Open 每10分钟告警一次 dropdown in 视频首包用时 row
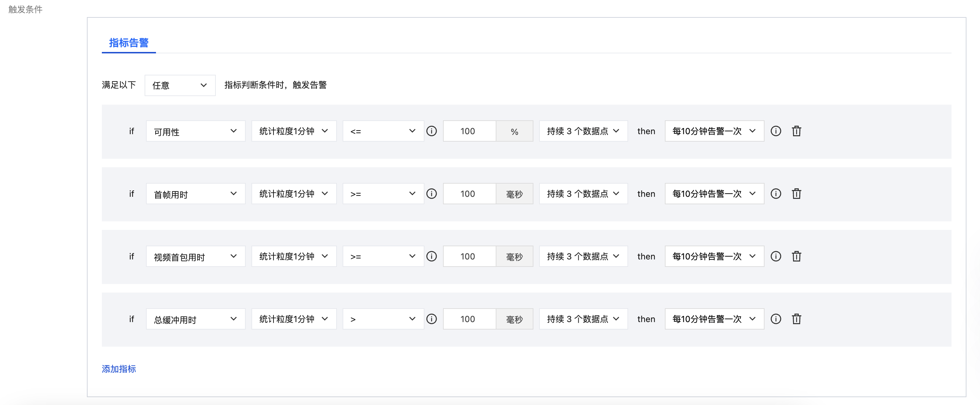980x405 pixels. tap(714, 256)
